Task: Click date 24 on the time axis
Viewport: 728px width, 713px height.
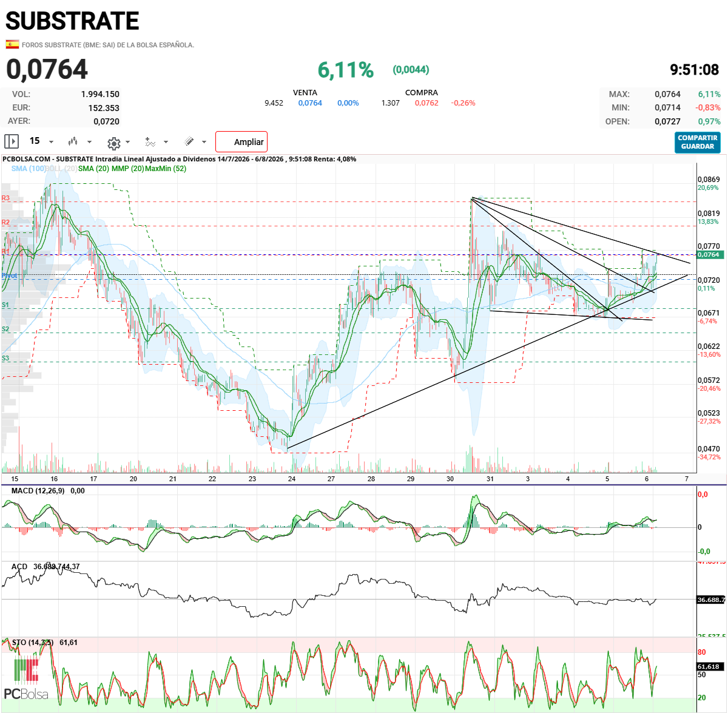Action: click(292, 479)
